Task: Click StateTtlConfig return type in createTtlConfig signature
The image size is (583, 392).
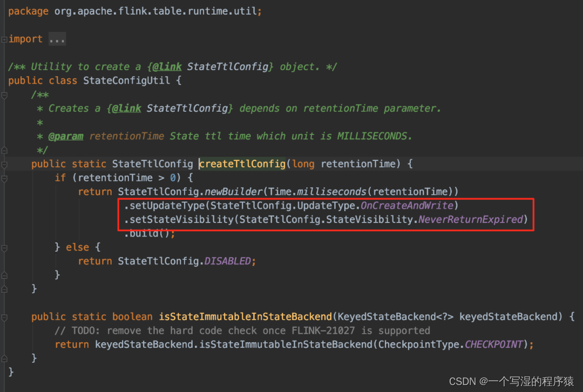Action: pos(152,164)
